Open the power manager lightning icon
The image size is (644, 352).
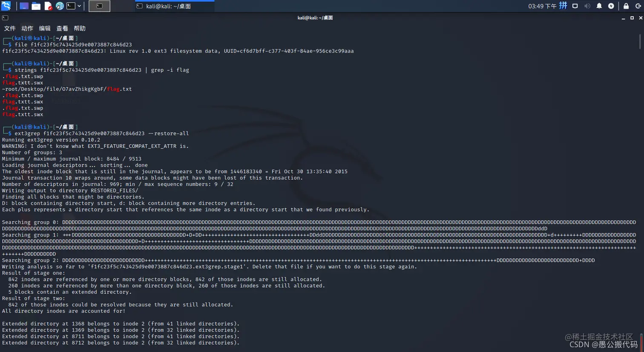point(611,6)
